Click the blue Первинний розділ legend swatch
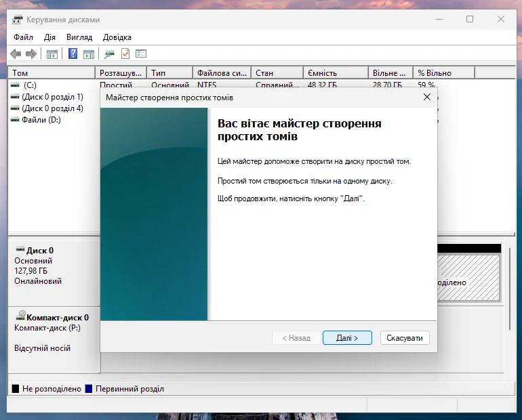Screen dimensions: 522x420 (x=89, y=389)
